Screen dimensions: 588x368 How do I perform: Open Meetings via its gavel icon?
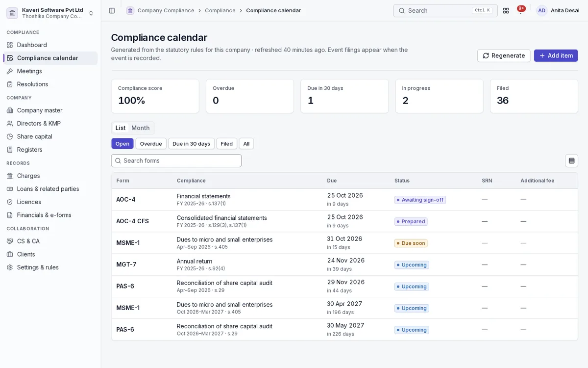point(10,71)
